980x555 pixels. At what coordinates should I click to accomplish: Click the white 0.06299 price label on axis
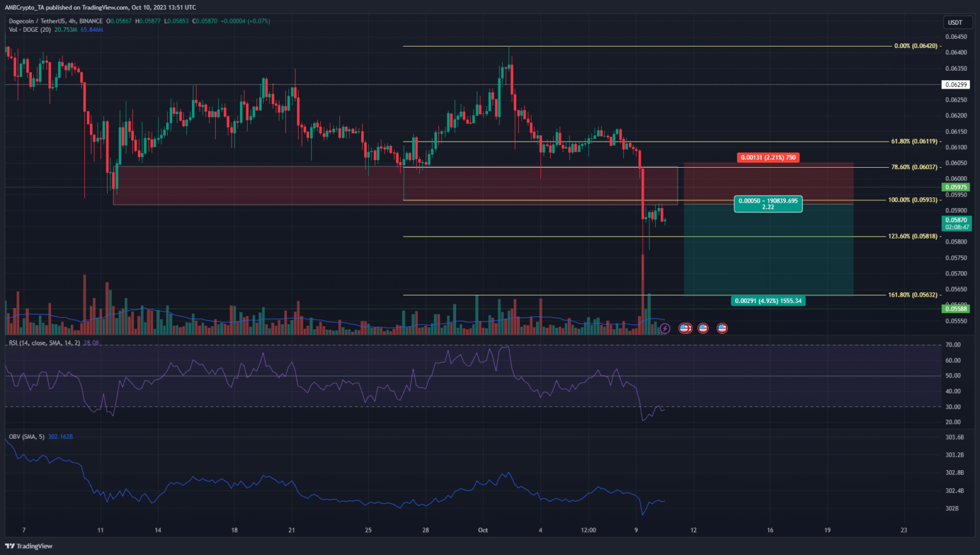pyautogui.click(x=956, y=85)
